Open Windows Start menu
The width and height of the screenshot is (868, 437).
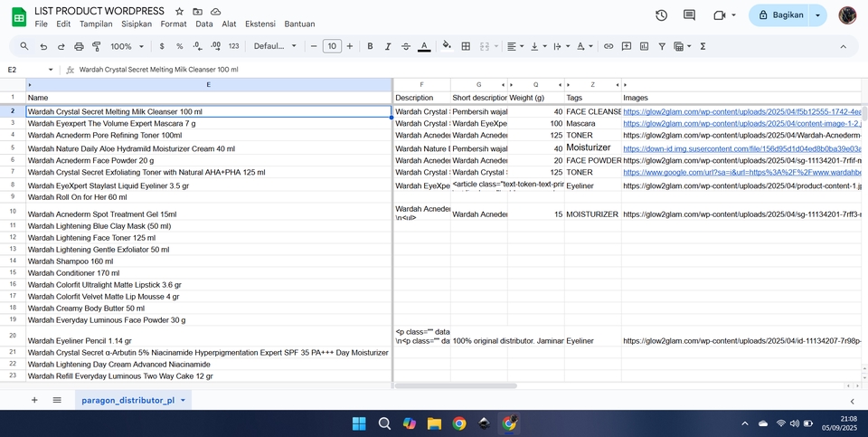pos(359,423)
